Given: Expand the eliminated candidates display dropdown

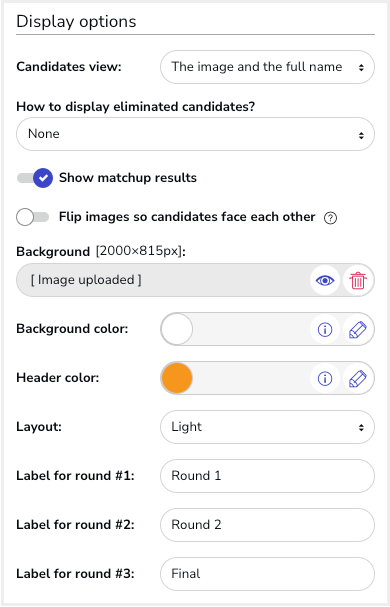Looking at the screenshot, I should [195, 134].
